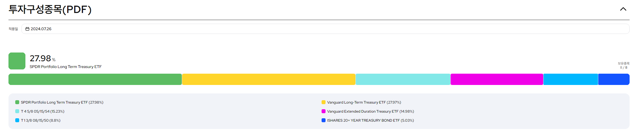Image resolution: width=644 pixels, height=140 pixels.
Task: Click the yellow legend square for Vanguard Long-Term
Action: (324, 102)
